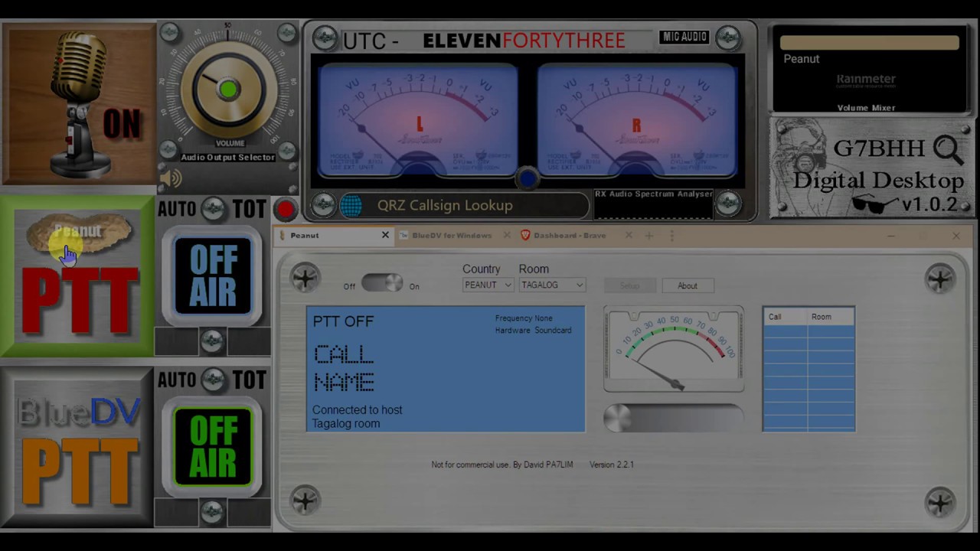Click the peanut image on the Peanut PTT tile
The height and width of the screenshot is (551, 980).
pos(77,233)
